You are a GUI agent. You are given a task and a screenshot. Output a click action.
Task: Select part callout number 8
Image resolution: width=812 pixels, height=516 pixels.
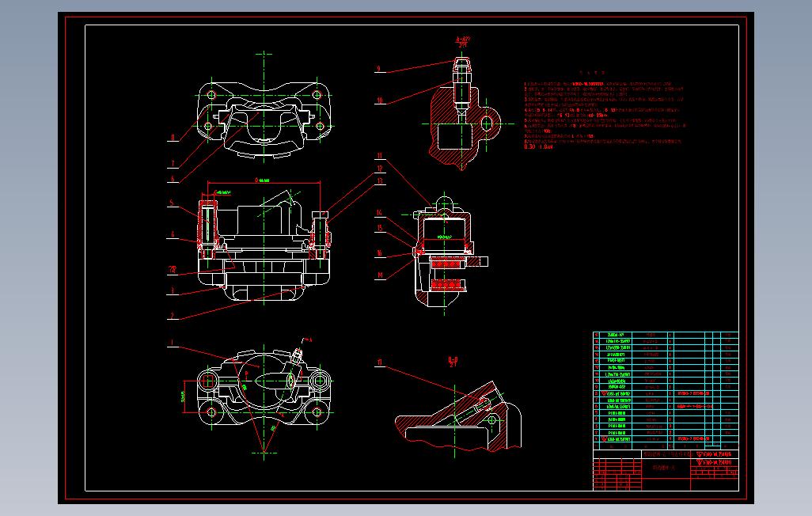pyautogui.click(x=173, y=138)
